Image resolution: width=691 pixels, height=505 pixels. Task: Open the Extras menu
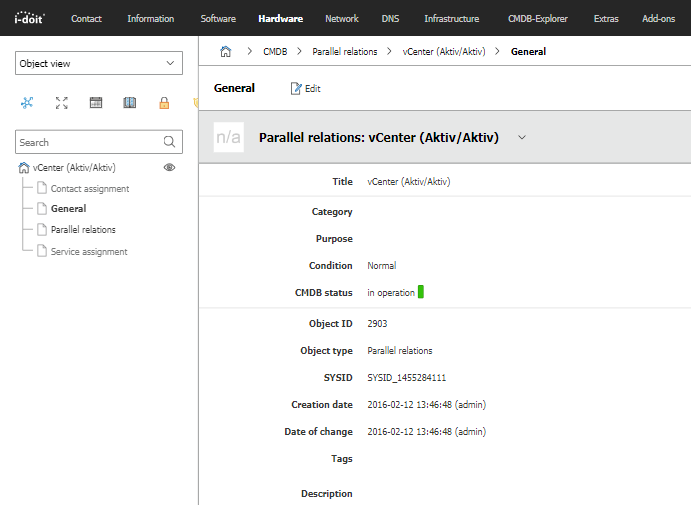pos(606,19)
